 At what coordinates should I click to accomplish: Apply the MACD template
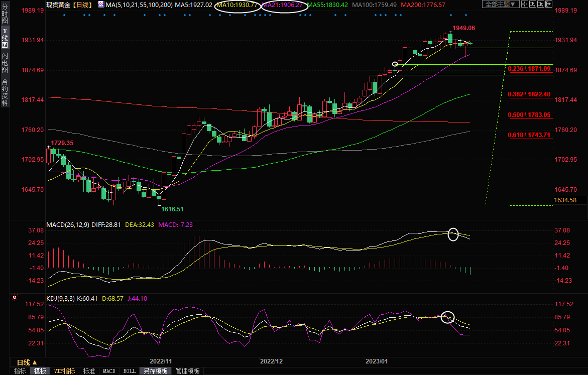[x=109, y=371]
